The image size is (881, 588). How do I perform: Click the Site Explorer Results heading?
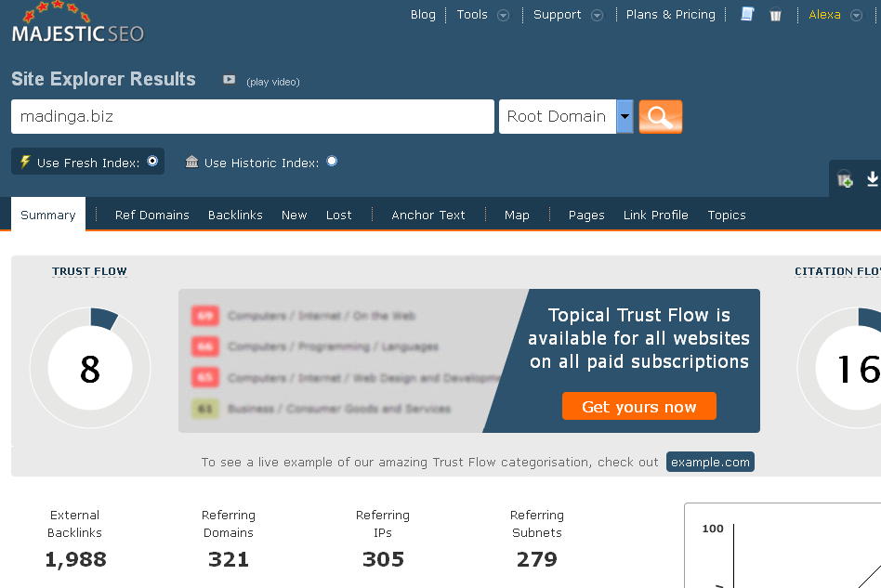point(103,79)
